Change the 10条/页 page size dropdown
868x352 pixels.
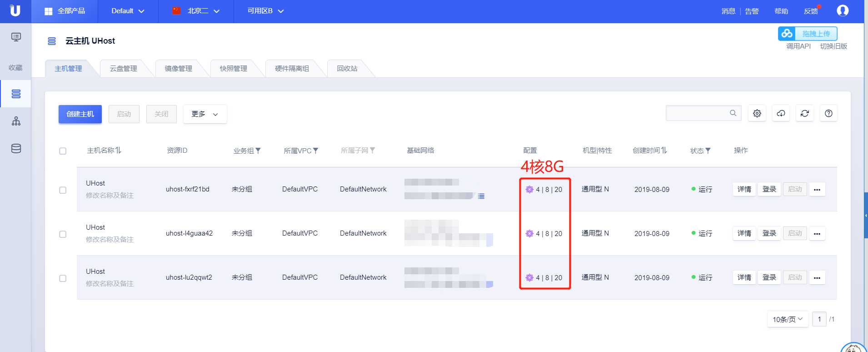click(788, 319)
